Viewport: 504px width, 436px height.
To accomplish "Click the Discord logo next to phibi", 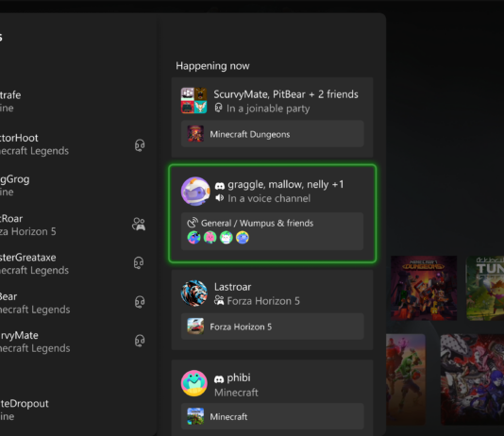I will 219,379.
